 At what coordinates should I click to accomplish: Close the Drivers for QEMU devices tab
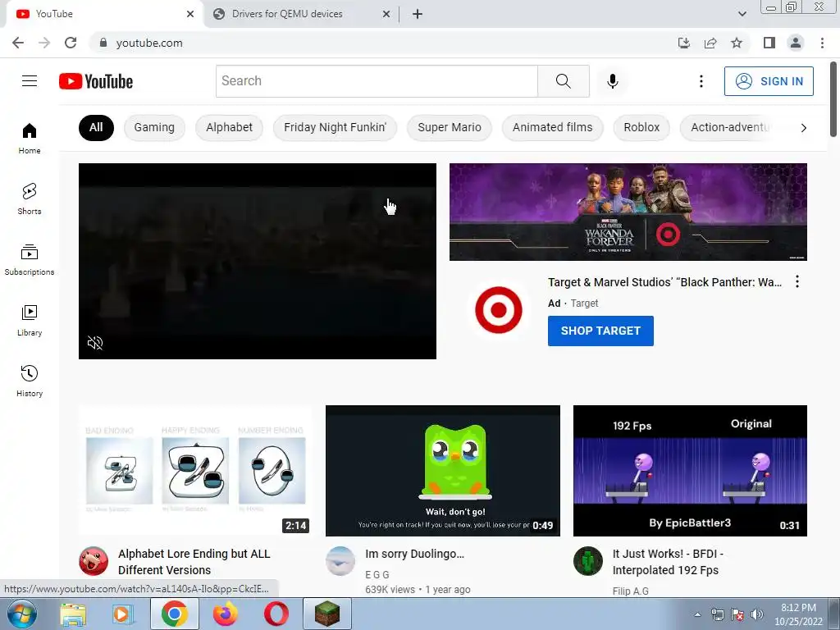coord(386,14)
